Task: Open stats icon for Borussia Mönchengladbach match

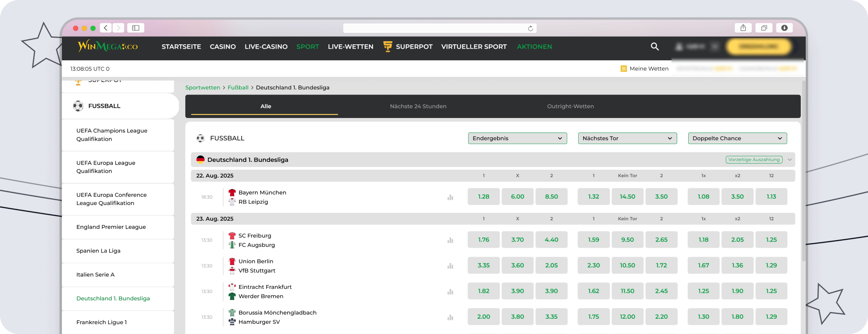Action: (450, 317)
